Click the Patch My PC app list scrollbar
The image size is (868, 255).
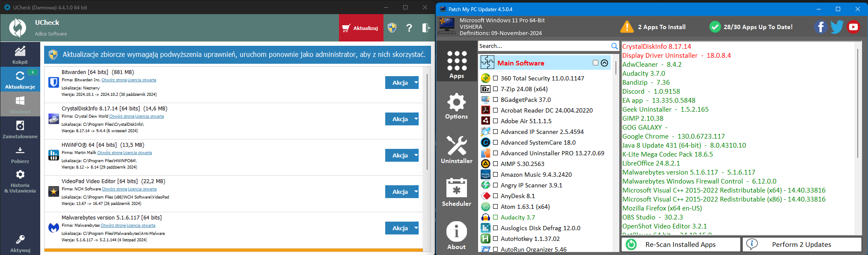[616, 68]
